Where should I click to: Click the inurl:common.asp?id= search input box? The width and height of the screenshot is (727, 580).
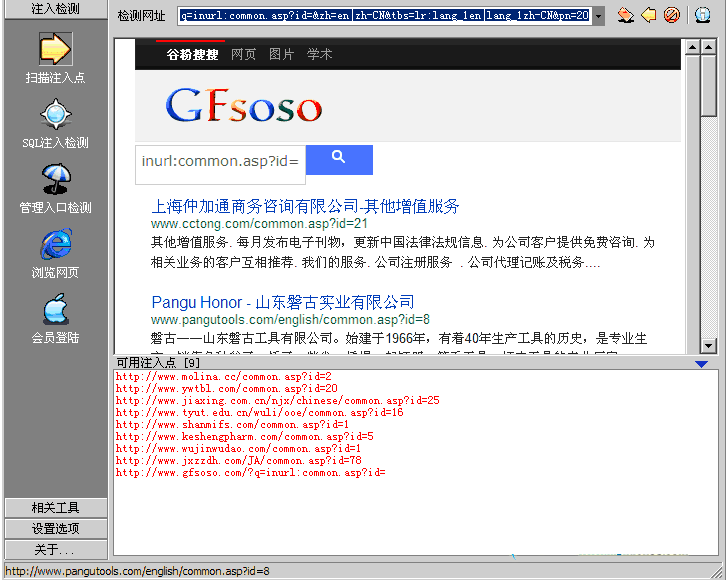[x=220, y=161]
